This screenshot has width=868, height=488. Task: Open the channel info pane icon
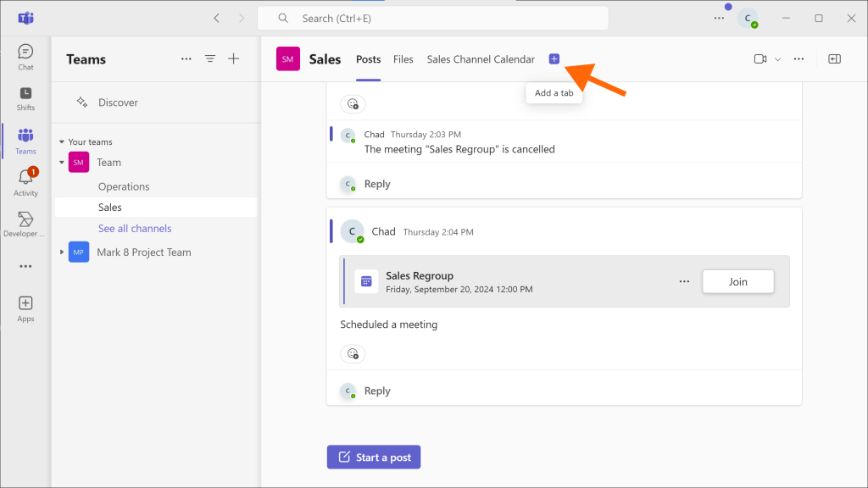834,58
